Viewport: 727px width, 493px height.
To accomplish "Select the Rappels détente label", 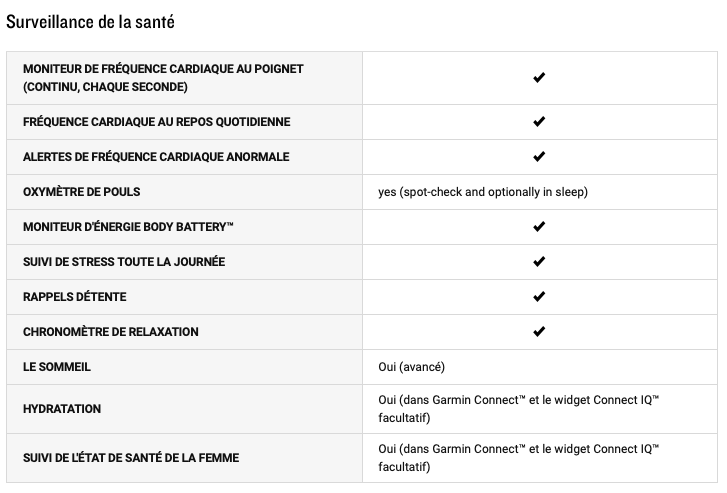I will (75, 297).
